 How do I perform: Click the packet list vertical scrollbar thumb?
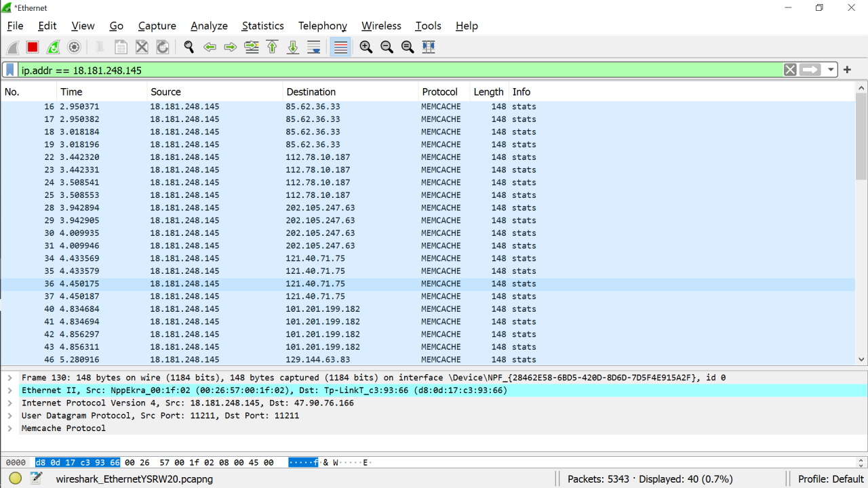(862, 137)
